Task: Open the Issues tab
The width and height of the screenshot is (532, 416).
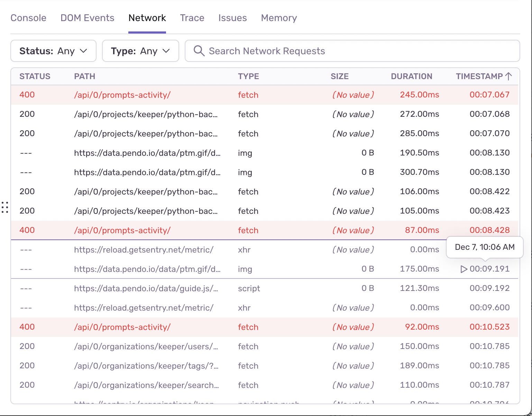Action: click(232, 18)
